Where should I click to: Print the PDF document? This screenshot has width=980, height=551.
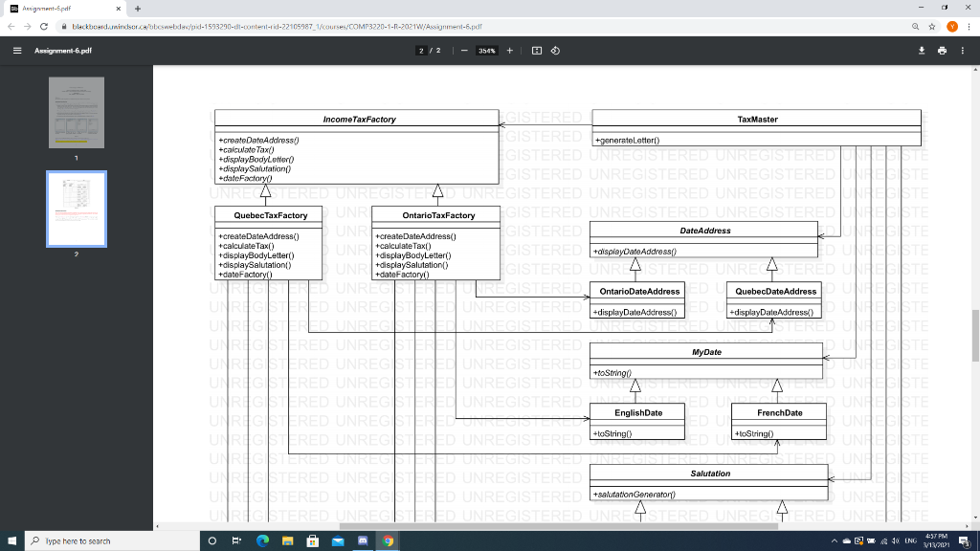click(x=942, y=51)
